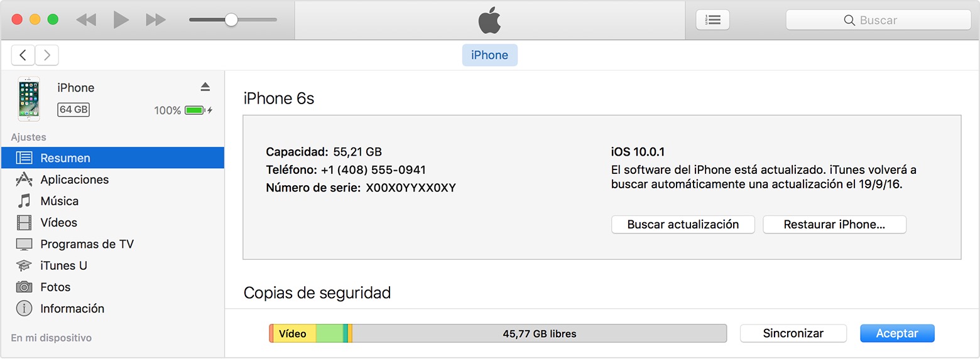Click the iPhone tab at top
Screen dimensions: 980x359
pos(489,55)
